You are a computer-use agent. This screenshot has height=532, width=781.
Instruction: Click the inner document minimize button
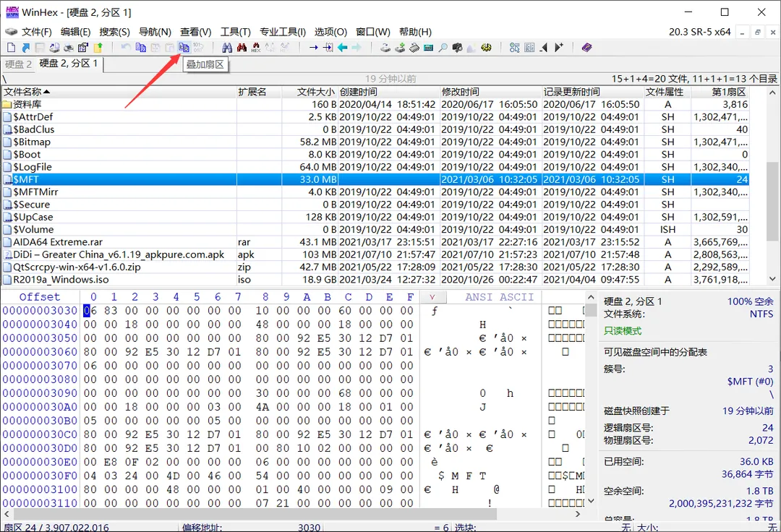click(742, 33)
